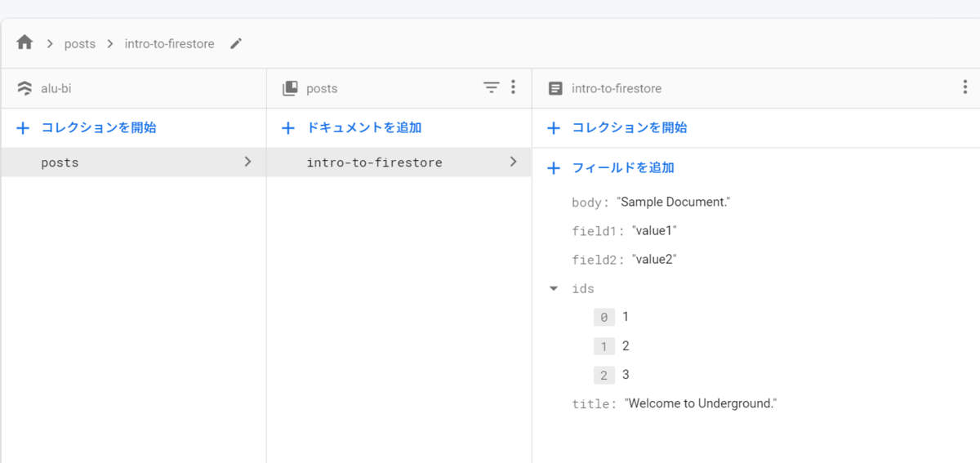Click intro-to-firestore title in document header

point(617,88)
